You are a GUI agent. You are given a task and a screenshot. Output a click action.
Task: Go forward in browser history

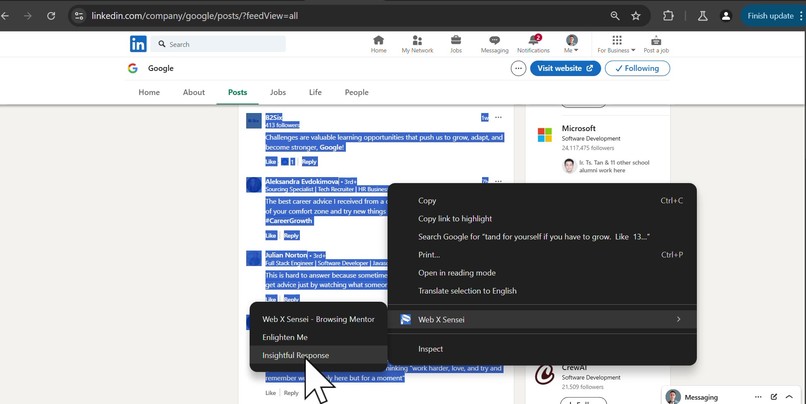[x=28, y=16]
